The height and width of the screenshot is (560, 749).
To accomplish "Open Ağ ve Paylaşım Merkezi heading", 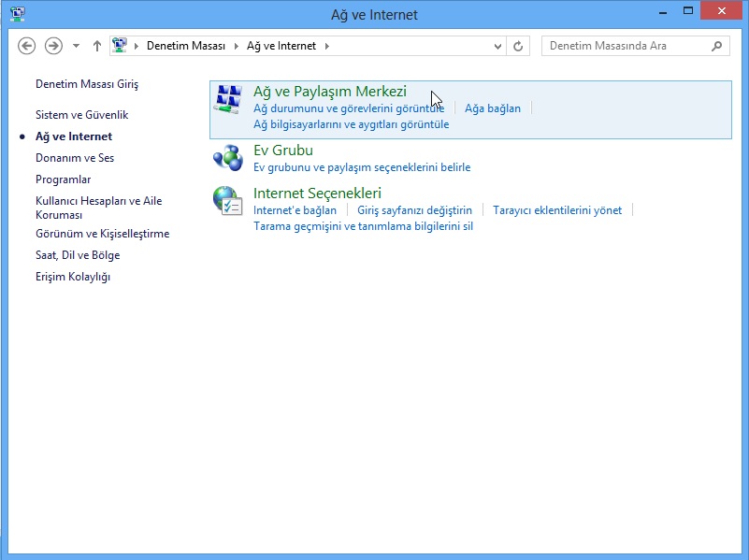I will [329, 92].
